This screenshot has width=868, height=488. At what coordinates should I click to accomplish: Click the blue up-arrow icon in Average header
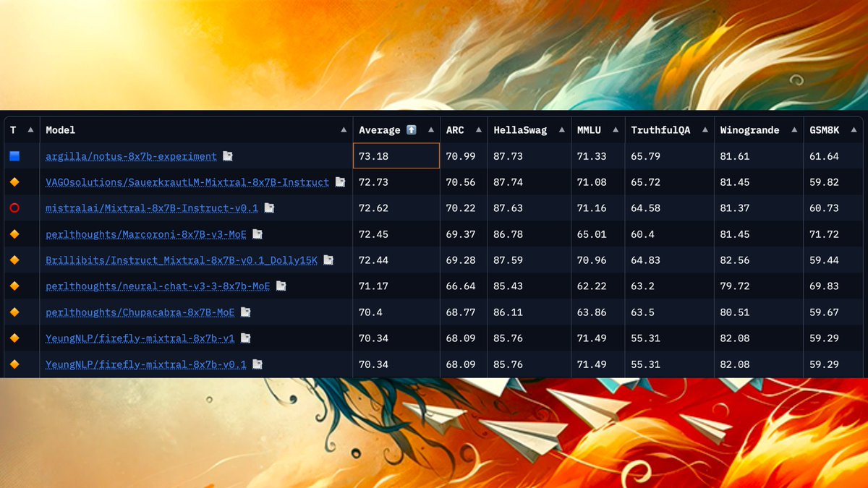point(412,130)
